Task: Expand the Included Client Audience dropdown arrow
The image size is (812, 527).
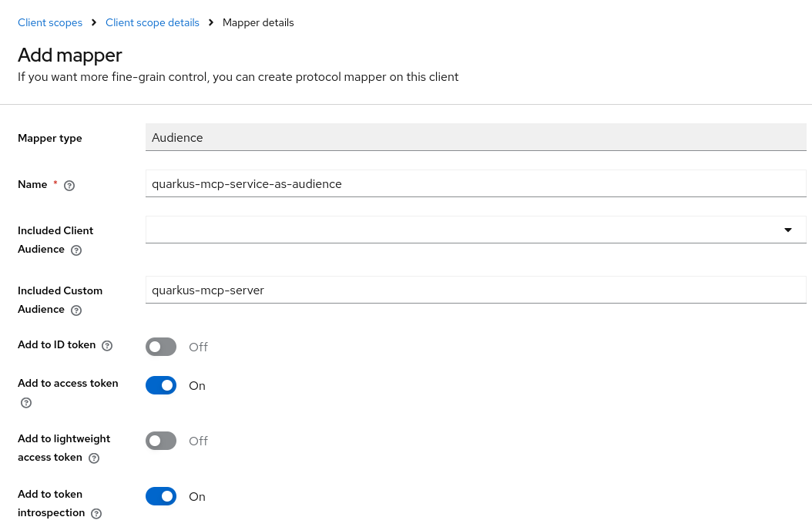Action: pos(787,230)
